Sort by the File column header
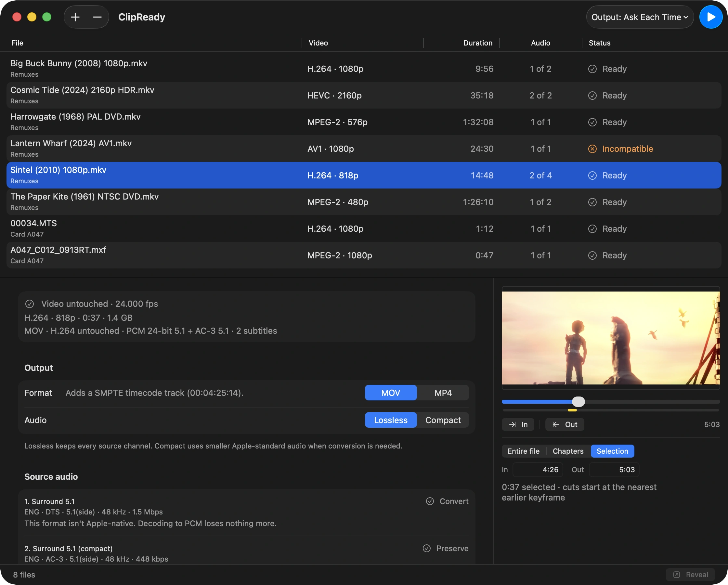 18,43
